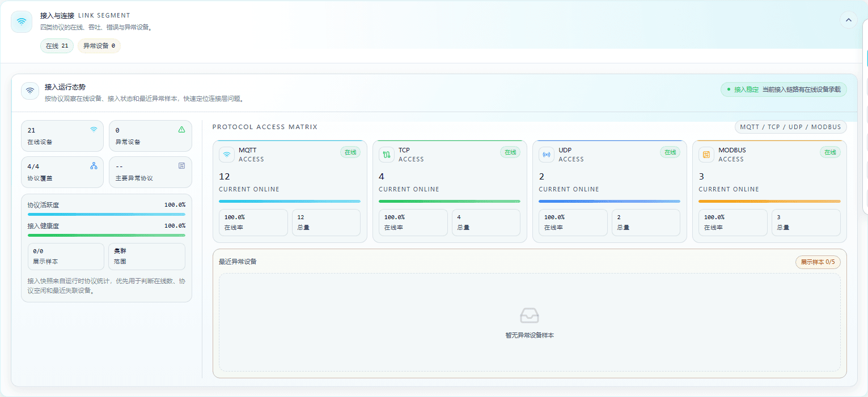
Task: Click the TCP card's green progress bar
Action: pyautogui.click(x=450, y=201)
